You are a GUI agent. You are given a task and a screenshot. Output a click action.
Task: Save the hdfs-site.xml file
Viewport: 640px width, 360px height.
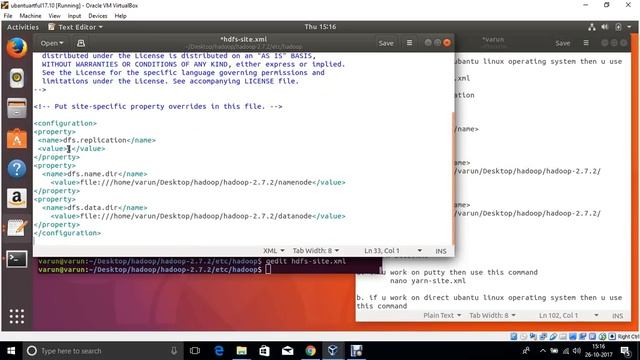pyautogui.click(x=386, y=43)
